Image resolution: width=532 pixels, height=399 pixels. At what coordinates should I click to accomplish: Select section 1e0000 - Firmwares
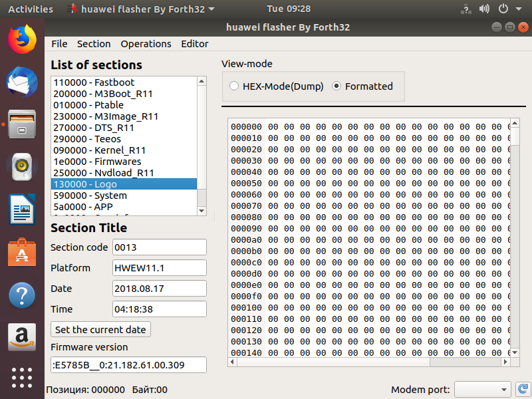click(x=124, y=162)
